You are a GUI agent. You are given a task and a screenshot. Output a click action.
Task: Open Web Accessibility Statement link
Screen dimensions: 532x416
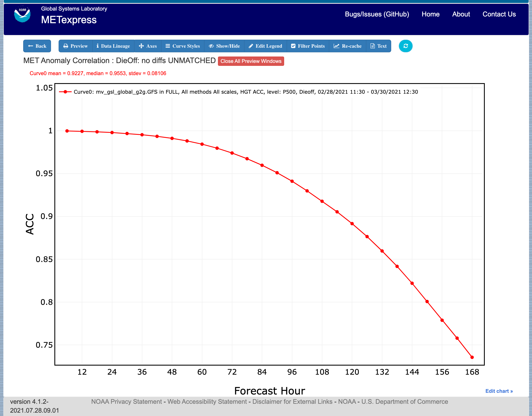(x=207, y=402)
